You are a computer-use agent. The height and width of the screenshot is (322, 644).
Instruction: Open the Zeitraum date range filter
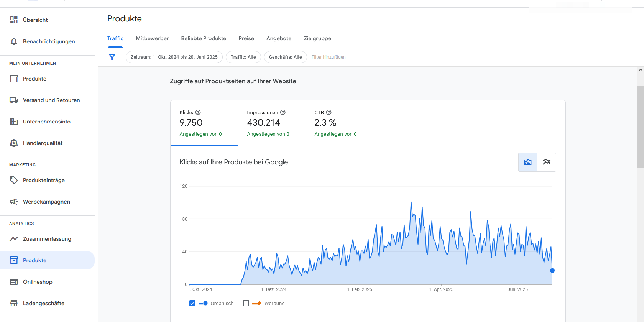point(174,57)
